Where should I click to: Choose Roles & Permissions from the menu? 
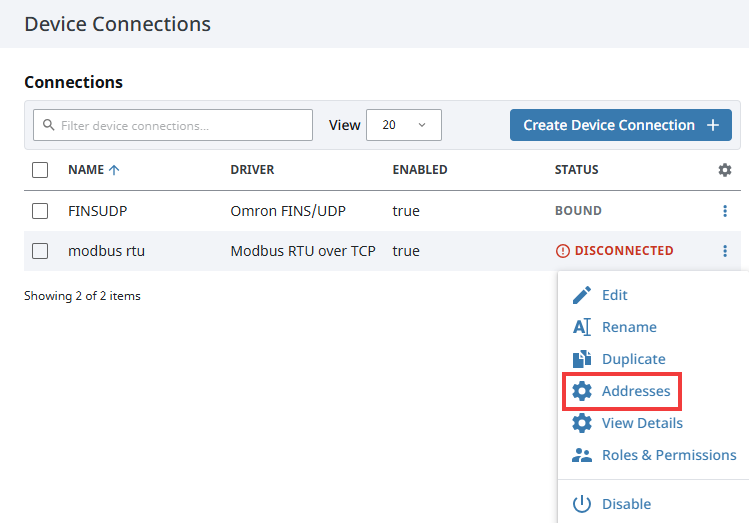[669, 455]
